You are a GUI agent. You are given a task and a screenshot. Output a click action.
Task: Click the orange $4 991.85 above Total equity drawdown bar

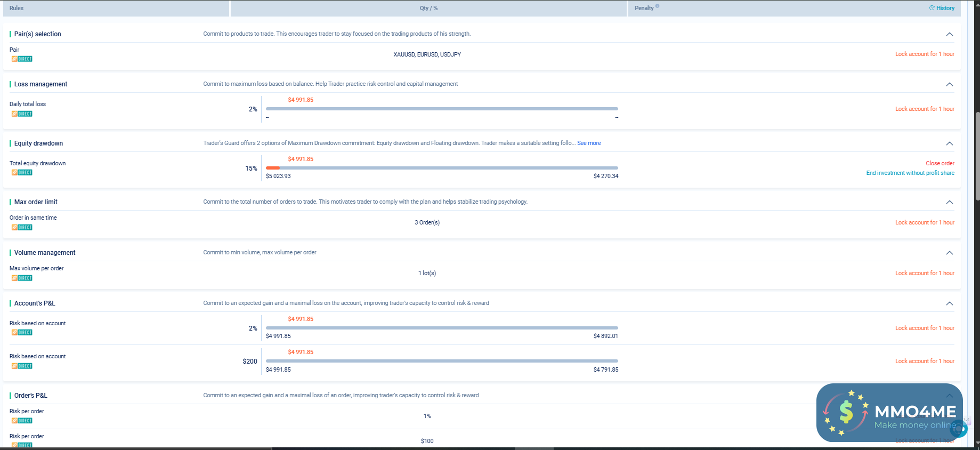[301, 159]
